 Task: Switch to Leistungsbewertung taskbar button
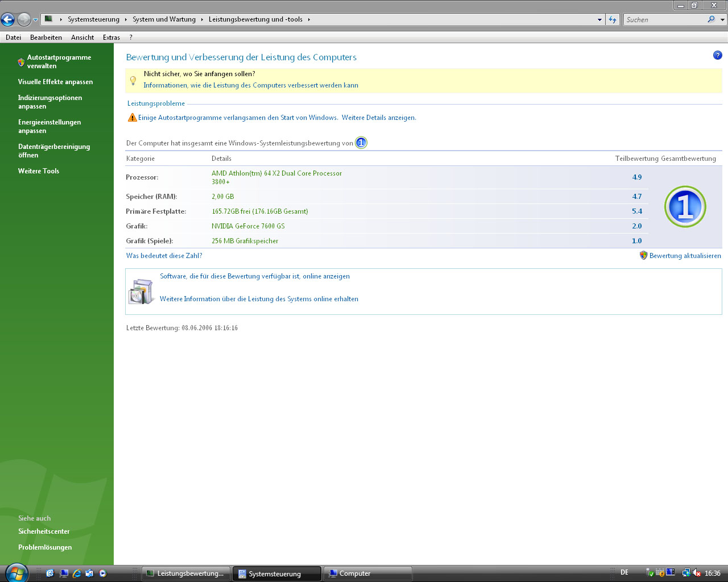click(x=187, y=573)
